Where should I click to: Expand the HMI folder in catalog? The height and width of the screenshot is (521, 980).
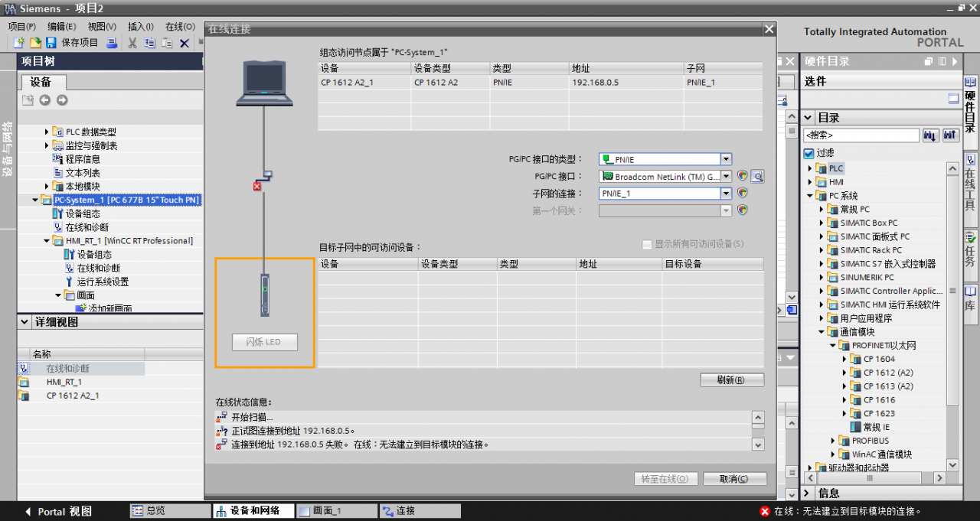coord(811,182)
